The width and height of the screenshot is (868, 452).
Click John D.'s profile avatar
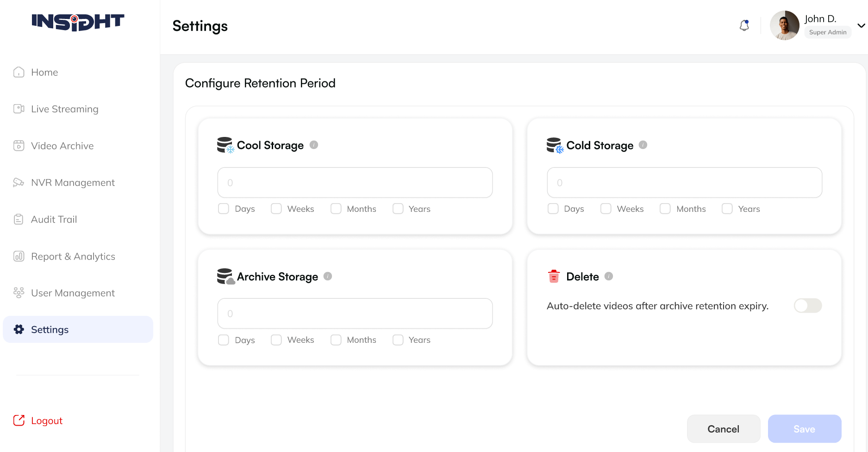click(784, 25)
